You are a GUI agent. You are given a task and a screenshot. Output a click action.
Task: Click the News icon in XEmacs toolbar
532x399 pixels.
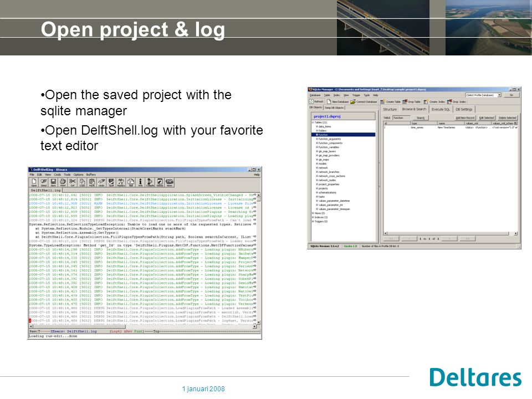170,182
